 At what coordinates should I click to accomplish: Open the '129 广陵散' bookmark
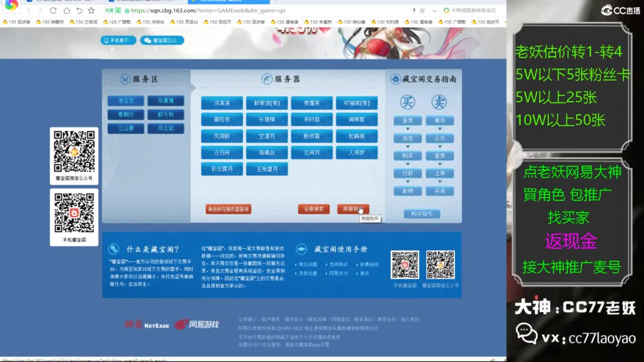pos(117,22)
